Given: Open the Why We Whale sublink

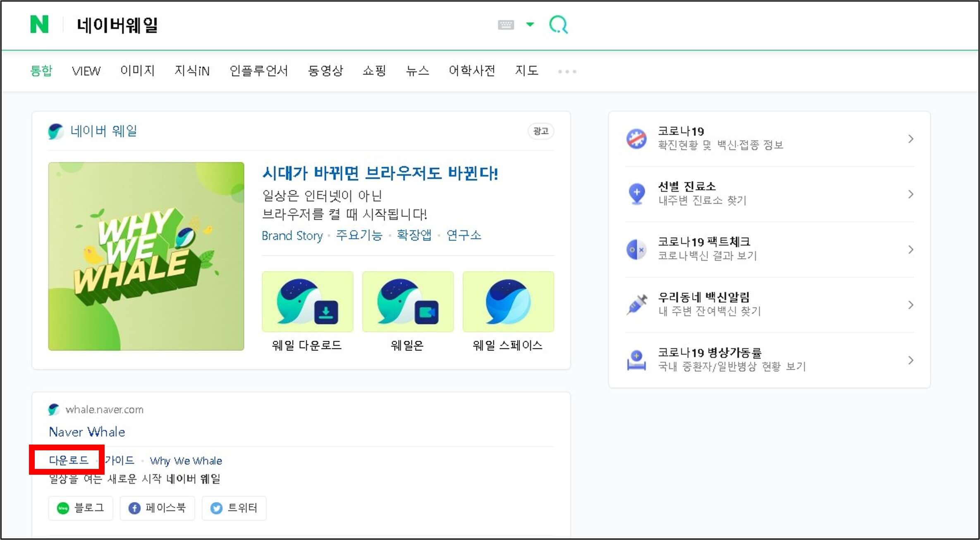Looking at the screenshot, I should point(186,461).
